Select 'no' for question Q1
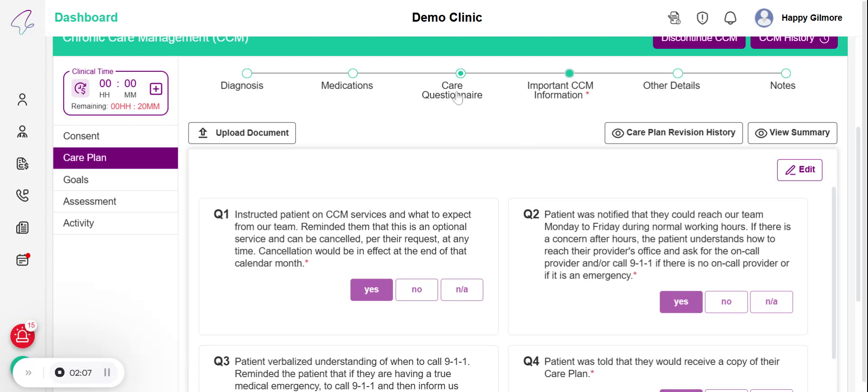The width and height of the screenshot is (868, 392). point(416,289)
